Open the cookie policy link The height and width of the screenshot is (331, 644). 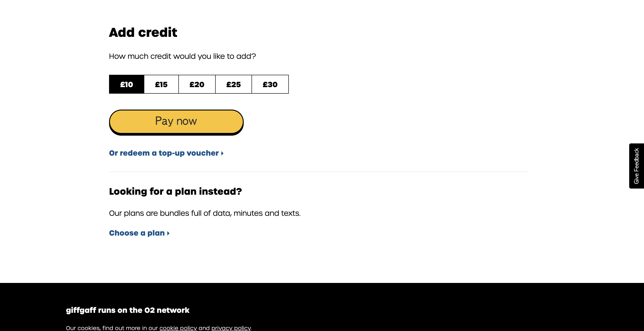(x=178, y=328)
